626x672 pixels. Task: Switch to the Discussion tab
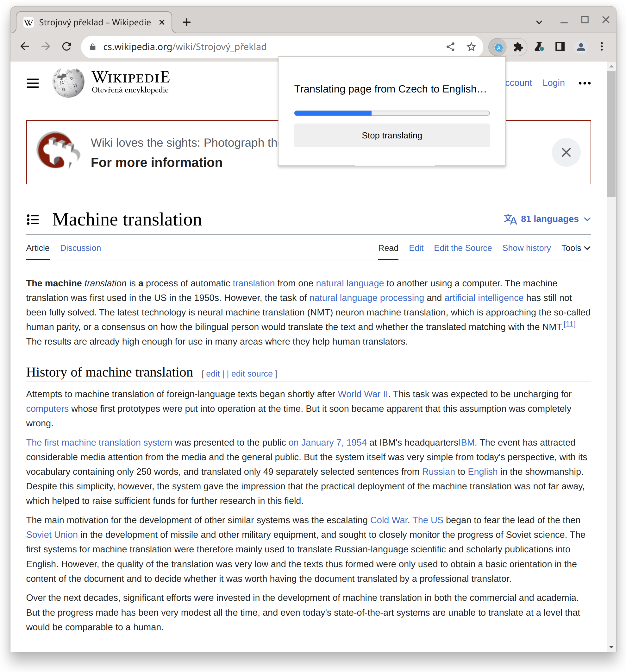[80, 248]
